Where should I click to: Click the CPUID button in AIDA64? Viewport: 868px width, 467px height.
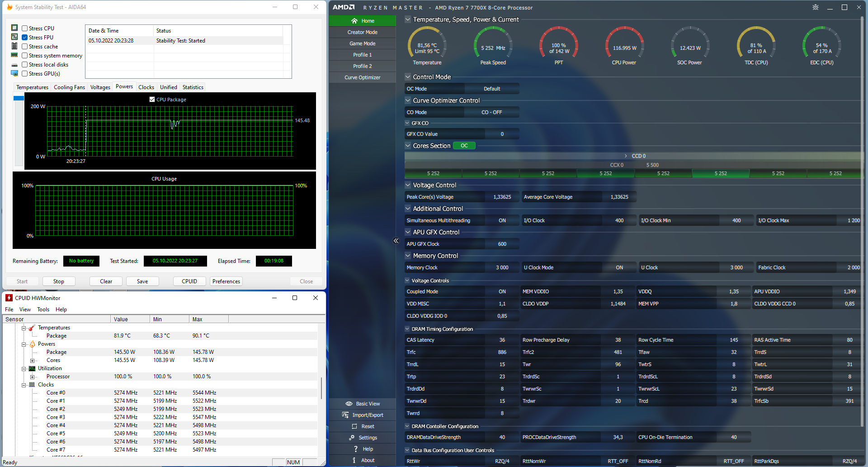click(x=189, y=281)
